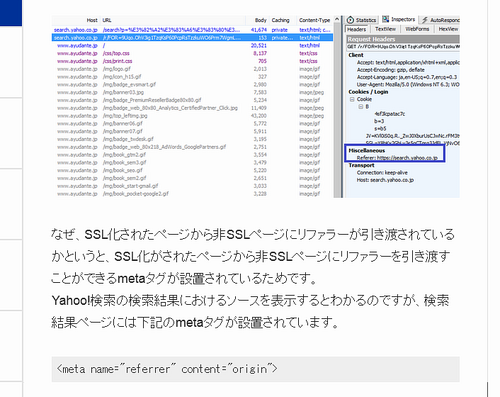The height and width of the screenshot is (397, 500).
Task: Sort sessions by the Host column header
Action: coord(92,20)
